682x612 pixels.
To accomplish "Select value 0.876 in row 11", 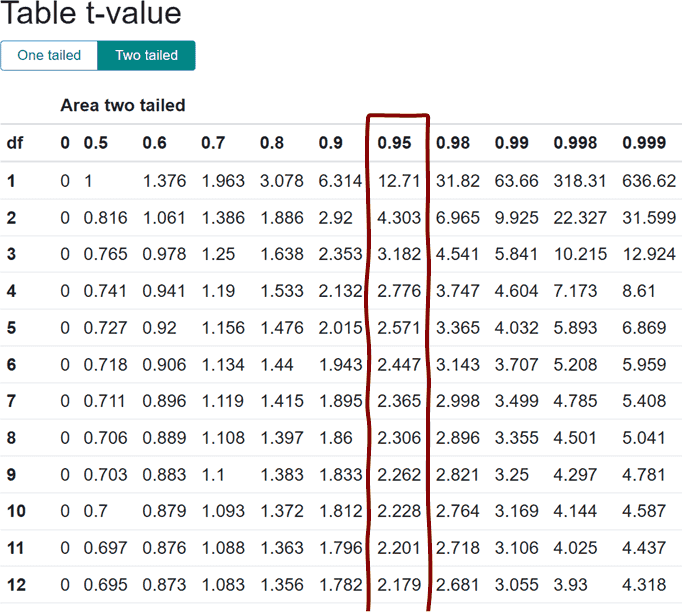I will click(164, 548).
